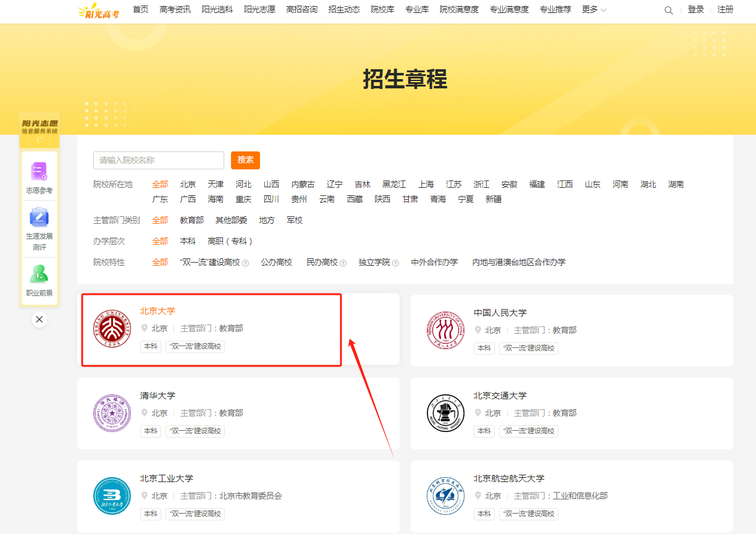Click the 注册 link
Screen dimensions: 756x534
(725, 9)
